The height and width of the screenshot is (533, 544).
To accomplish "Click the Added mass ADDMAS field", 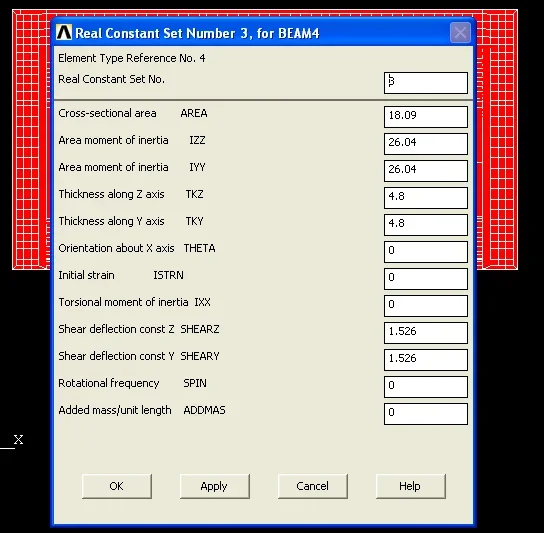I will tap(426, 414).
